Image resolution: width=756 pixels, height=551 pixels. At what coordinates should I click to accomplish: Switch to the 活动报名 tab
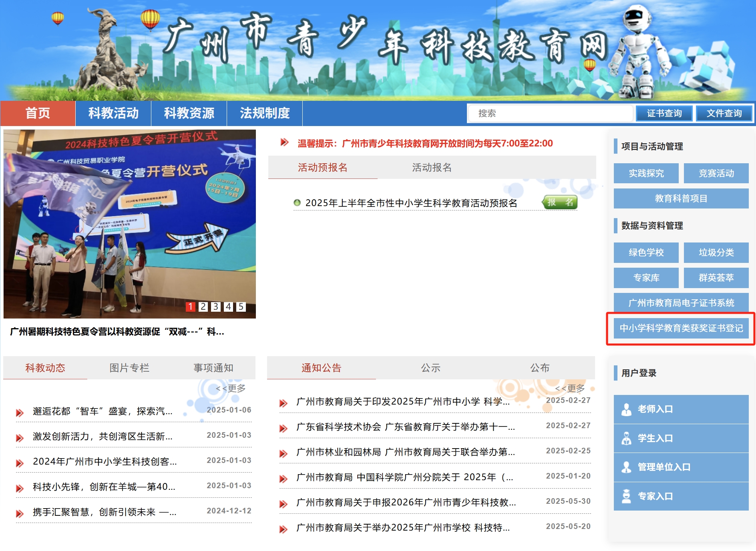(432, 167)
